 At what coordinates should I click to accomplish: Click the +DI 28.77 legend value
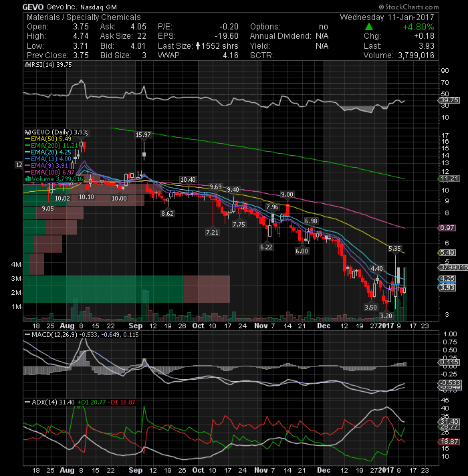point(92,402)
